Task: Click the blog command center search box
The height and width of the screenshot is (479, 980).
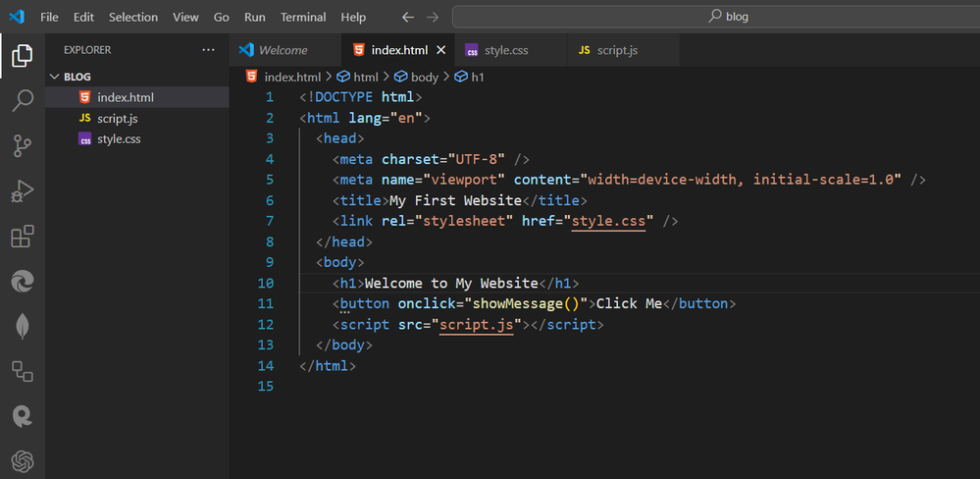Action: 715,17
